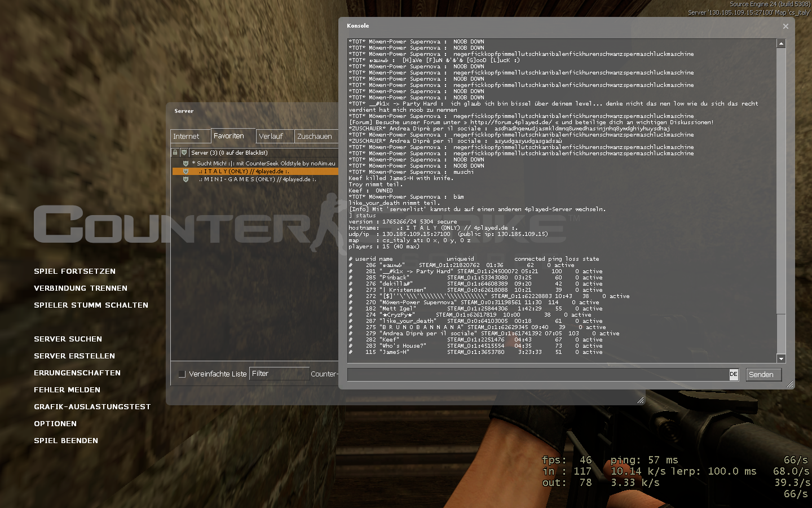Click the resize grip of the Server window
Viewport: 812px width, 508px height.
tap(641, 400)
